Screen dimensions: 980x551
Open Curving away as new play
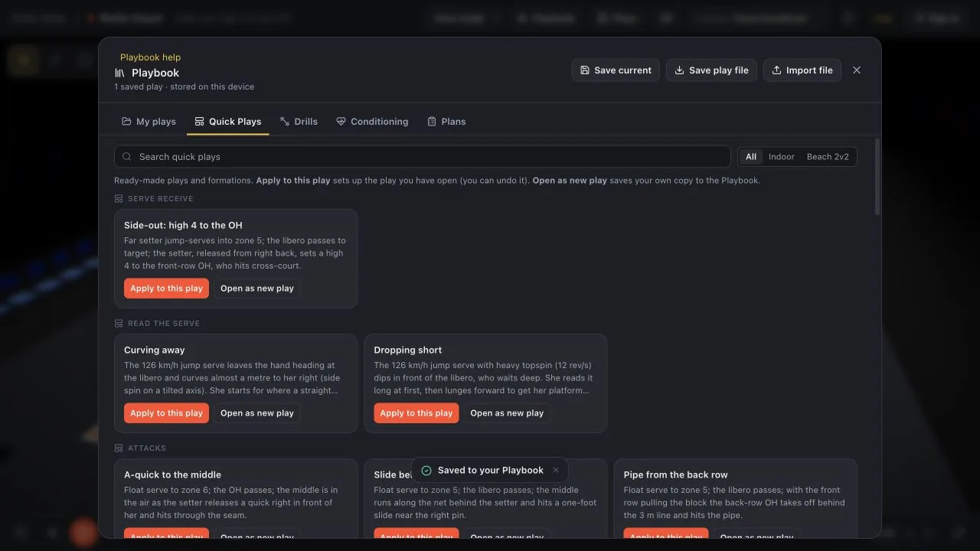tap(257, 413)
